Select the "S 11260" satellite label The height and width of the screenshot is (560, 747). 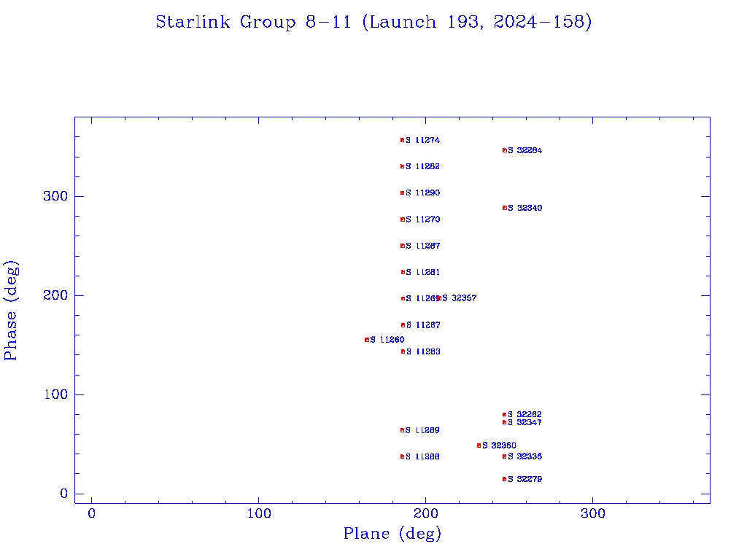387,340
